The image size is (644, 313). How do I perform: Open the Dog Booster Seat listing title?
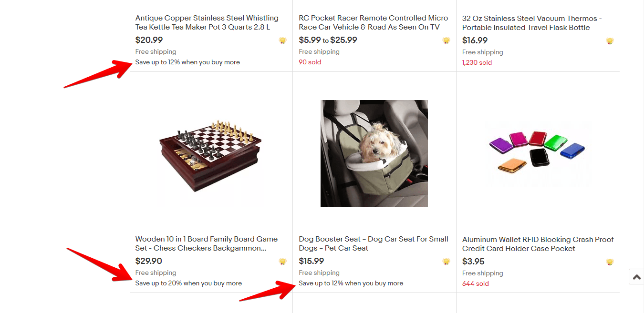(373, 243)
